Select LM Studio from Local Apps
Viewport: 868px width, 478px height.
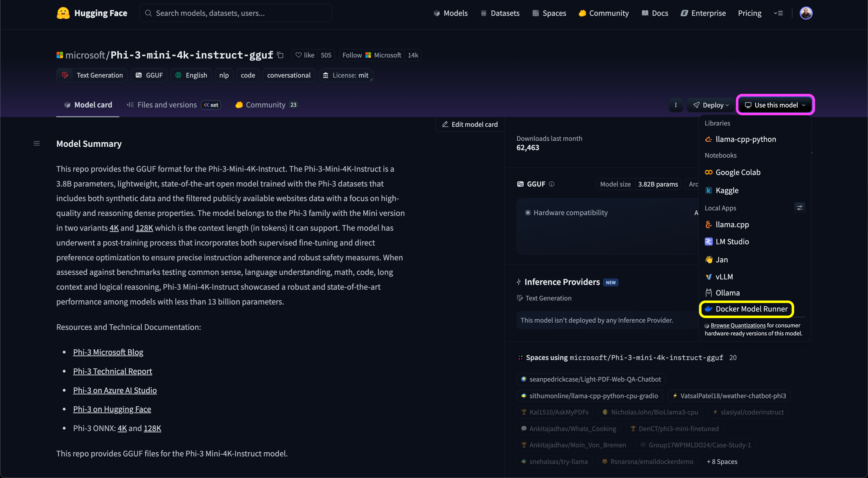[732, 242]
